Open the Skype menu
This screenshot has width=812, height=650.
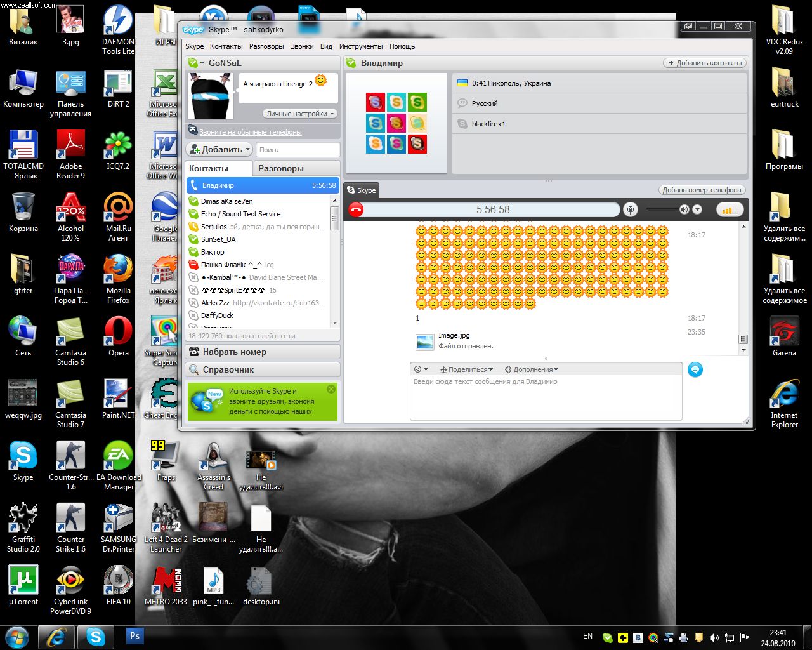point(194,46)
